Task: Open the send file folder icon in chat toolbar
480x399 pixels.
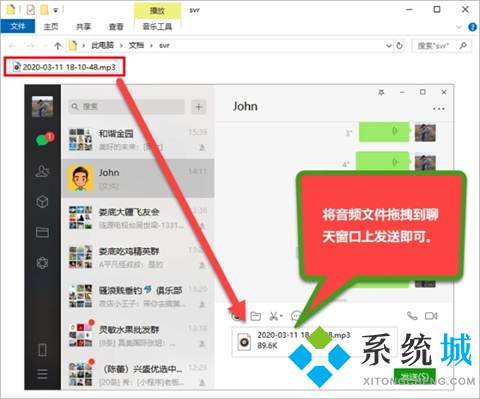Action: coord(256,316)
